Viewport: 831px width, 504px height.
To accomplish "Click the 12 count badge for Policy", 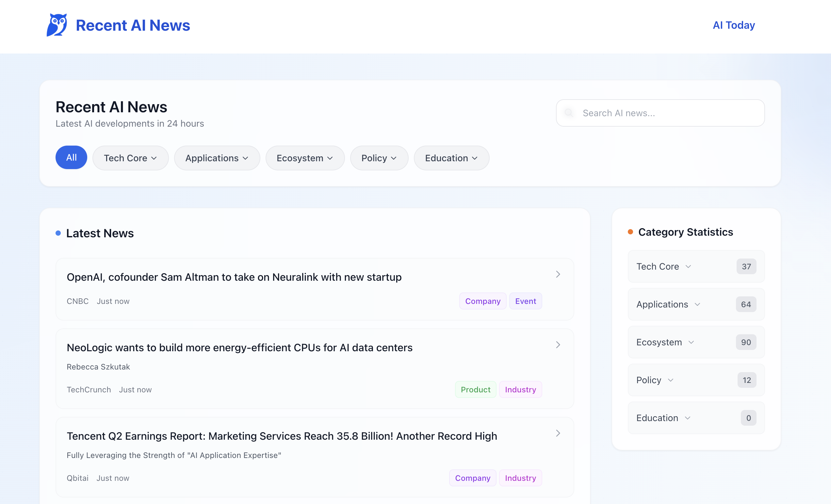I will coord(747,380).
